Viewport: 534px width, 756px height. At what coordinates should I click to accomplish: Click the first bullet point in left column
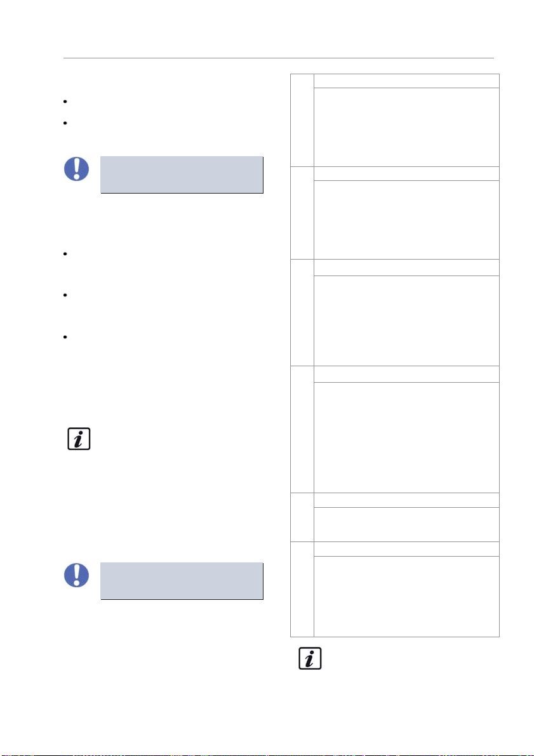click(x=64, y=102)
